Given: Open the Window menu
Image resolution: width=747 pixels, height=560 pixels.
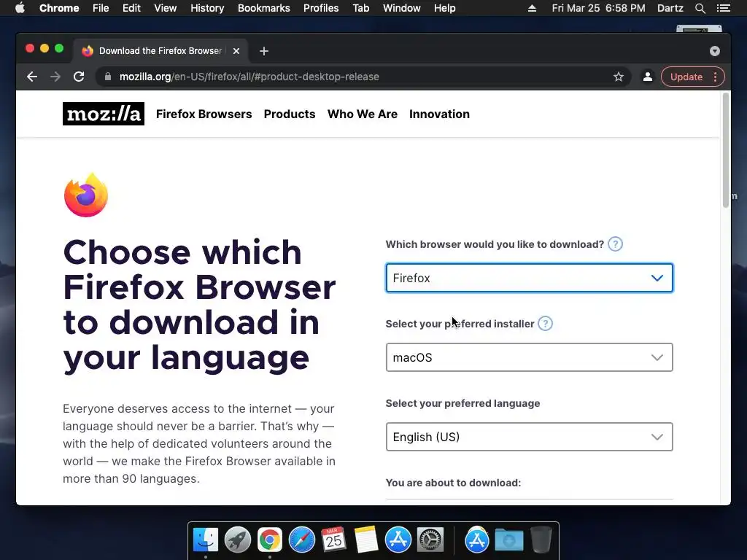Looking at the screenshot, I should [x=402, y=8].
